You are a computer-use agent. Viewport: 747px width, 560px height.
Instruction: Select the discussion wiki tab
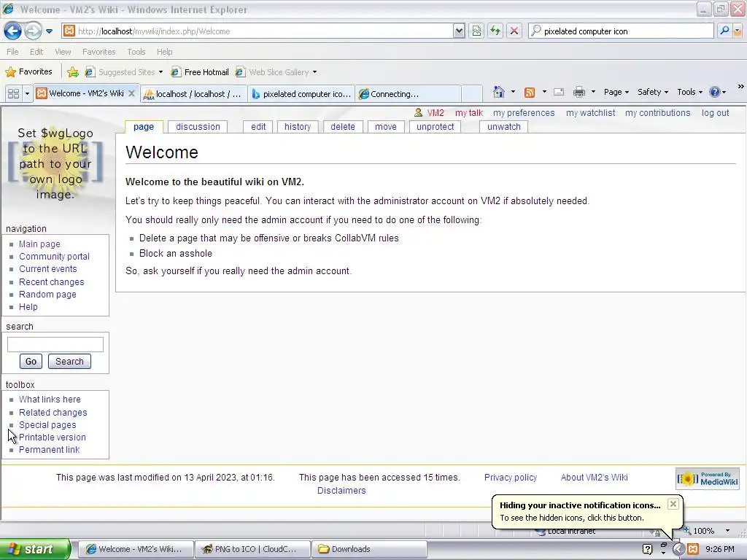click(198, 127)
